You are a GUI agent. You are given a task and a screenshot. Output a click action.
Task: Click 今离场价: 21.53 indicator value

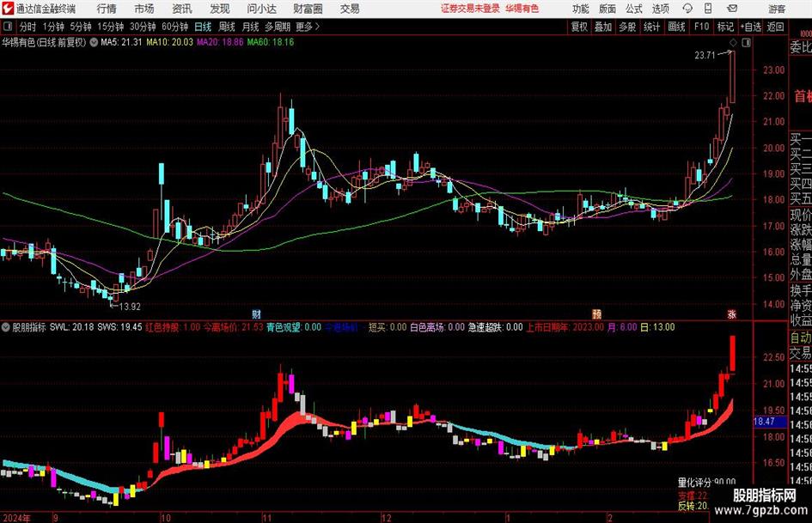[x=233, y=327]
